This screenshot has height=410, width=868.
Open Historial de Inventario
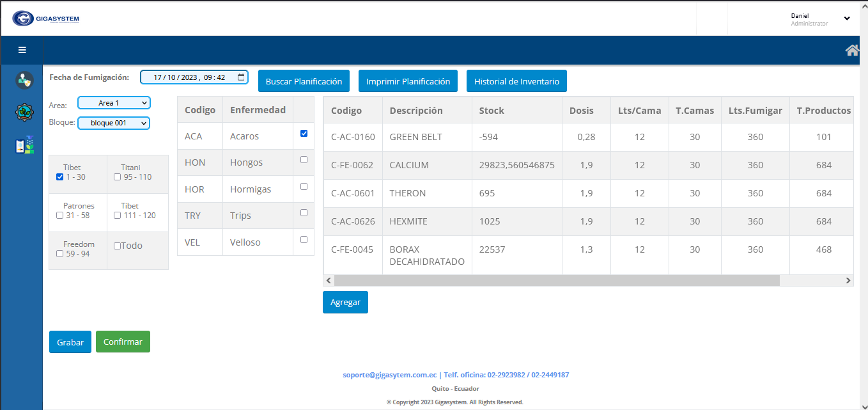[516, 81]
